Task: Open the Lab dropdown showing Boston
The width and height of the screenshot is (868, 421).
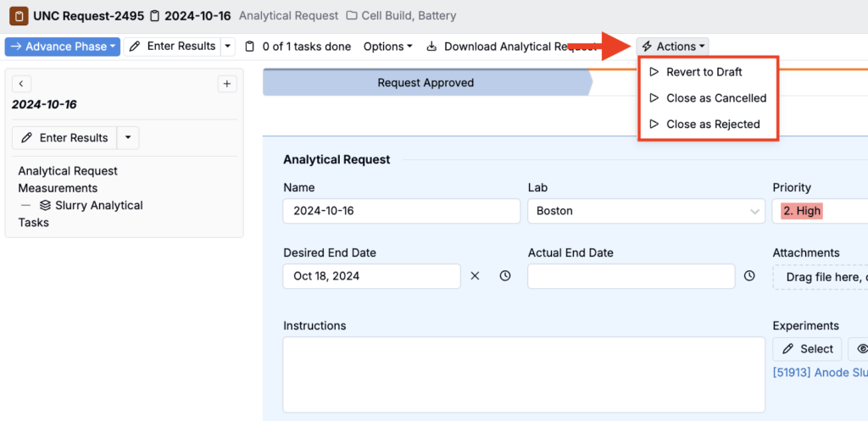Action: (648, 211)
